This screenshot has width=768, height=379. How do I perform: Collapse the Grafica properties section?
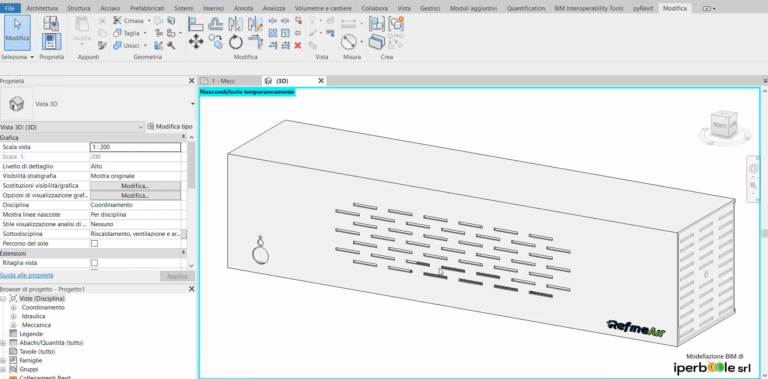pyautogui.click(x=183, y=138)
